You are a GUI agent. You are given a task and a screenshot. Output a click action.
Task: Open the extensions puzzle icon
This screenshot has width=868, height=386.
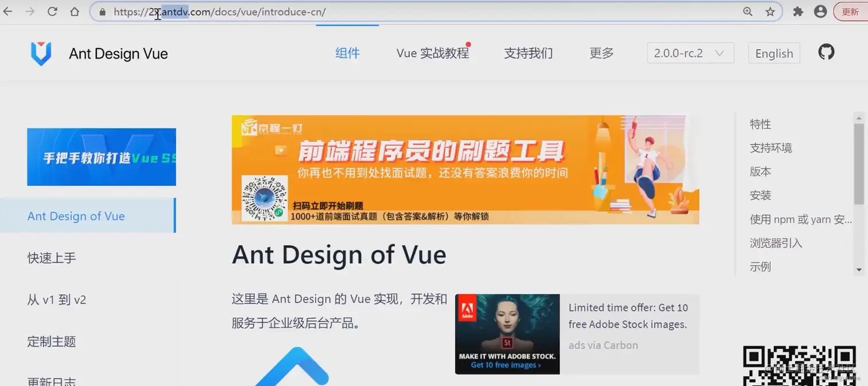798,11
